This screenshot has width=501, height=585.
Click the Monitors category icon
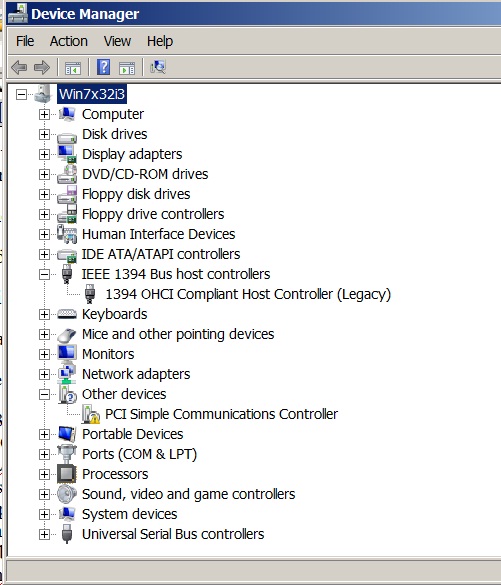[x=67, y=354]
